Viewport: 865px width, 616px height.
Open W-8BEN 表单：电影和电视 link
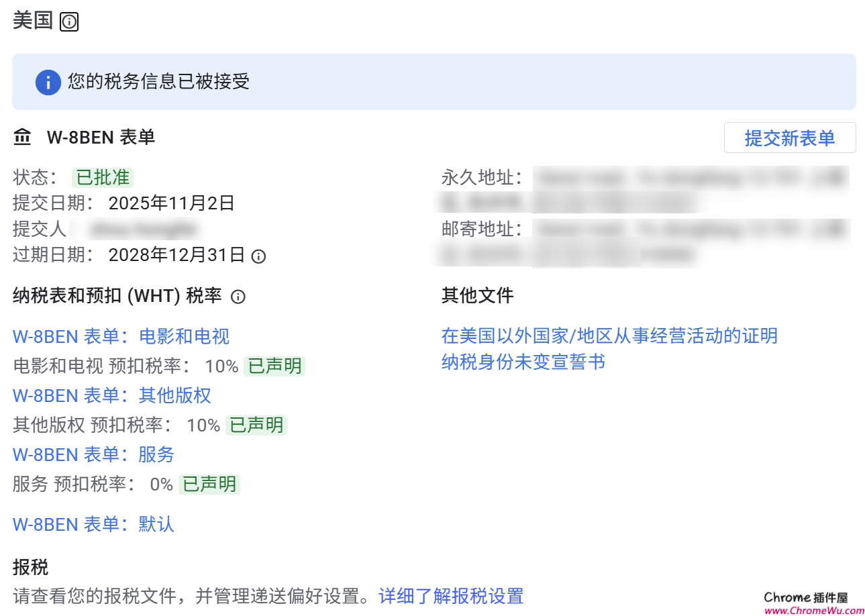(x=121, y=336)
